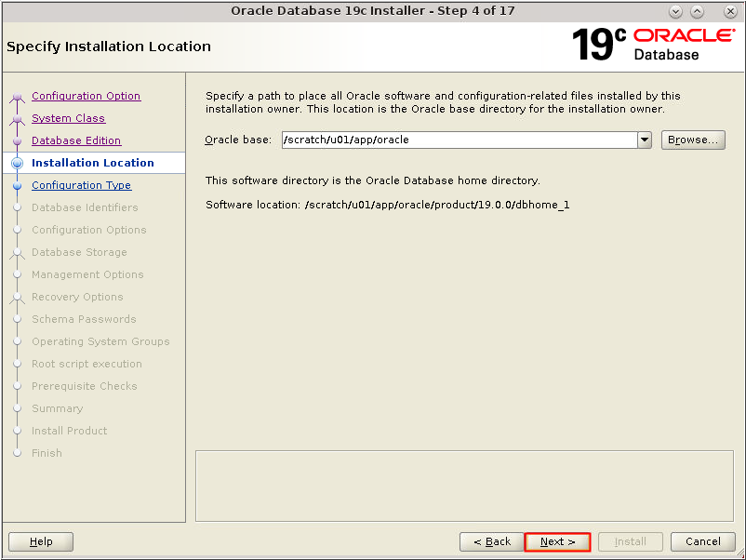Select the System Class step indicator icon
746x560 pixels.
[x=19, y=118]
